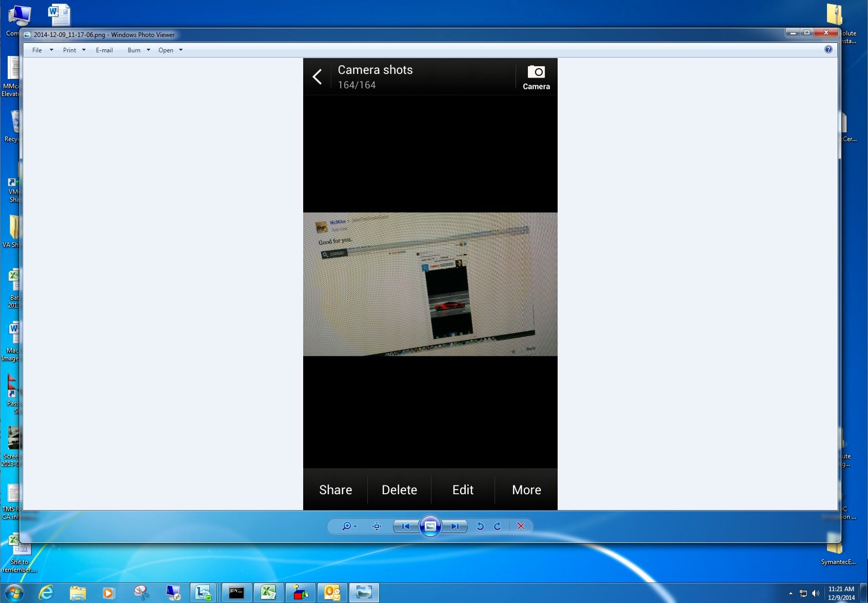
Task: Expand the Print dropdown arrow
Action: 84,50
